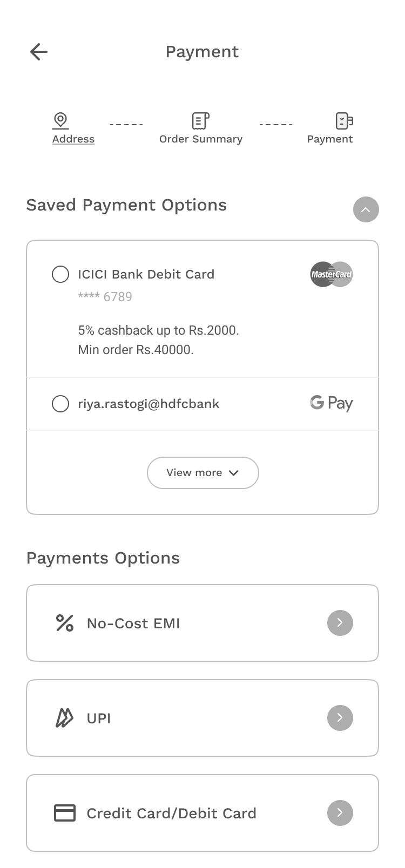Image resolution: width=405 pixels, height=868 pixels.
Task: Click the credit card icon
Action: 65,813
